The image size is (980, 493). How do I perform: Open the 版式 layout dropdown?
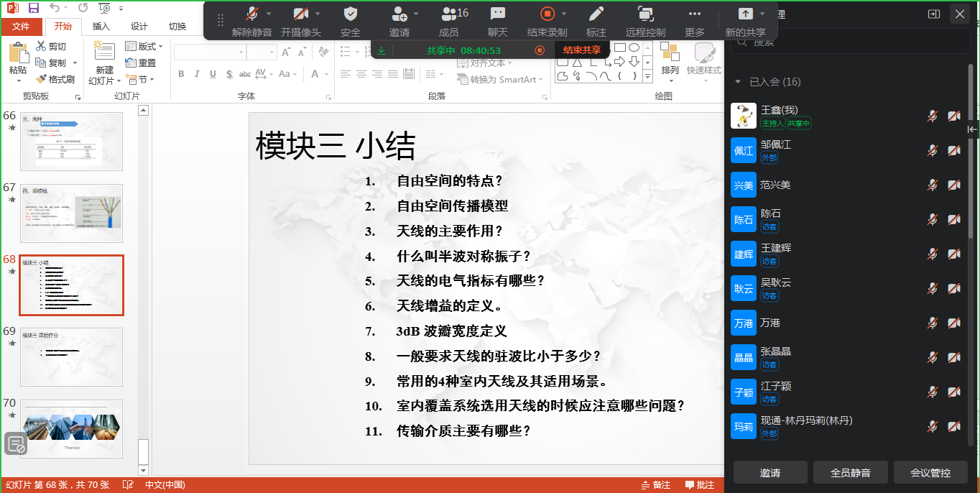pyautogui.click(x=144, y=46)
